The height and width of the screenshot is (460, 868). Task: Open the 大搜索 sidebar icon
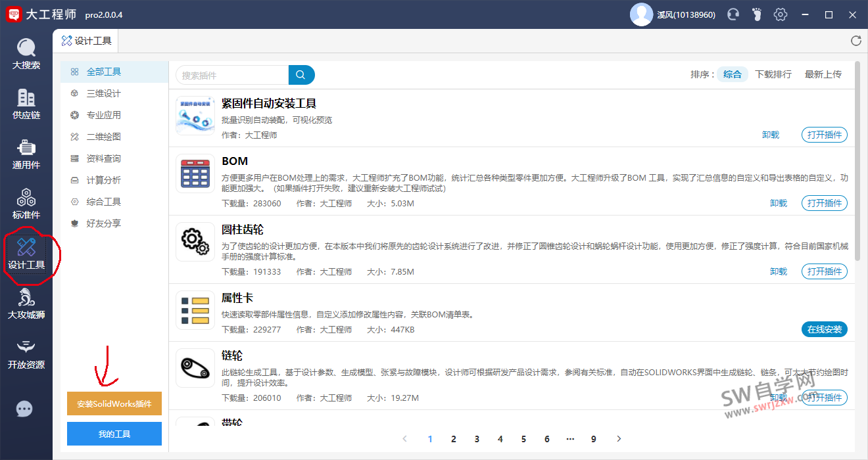coord(26,54)
